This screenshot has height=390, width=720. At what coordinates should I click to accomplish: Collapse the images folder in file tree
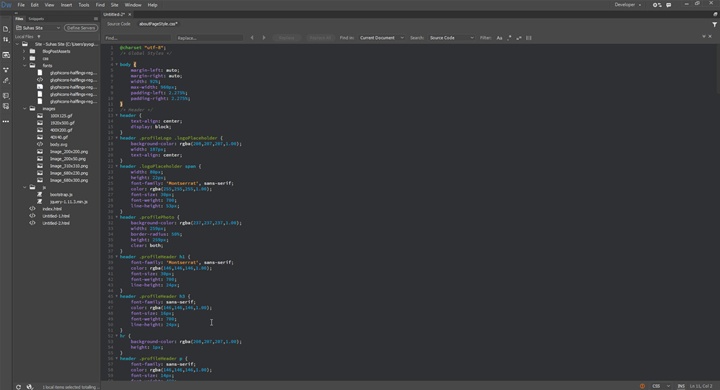25,109
